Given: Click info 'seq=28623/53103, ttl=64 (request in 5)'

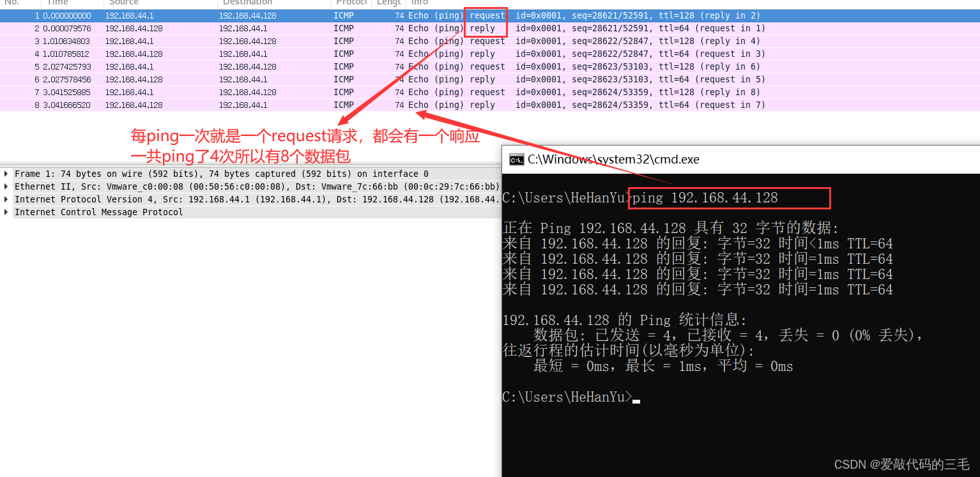Looking at the screenshot, I should point(669,79).
